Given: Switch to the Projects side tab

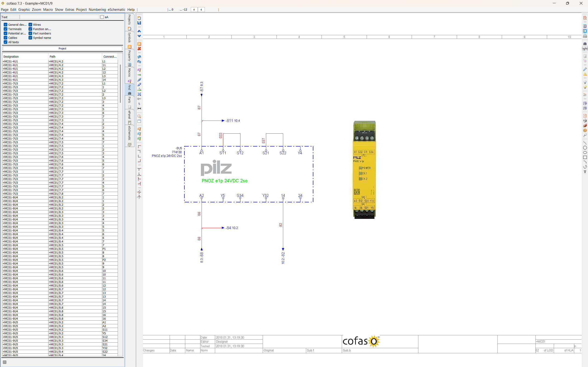Looking at the screenshot, I should pyautogui.click(x=129, y=22).
